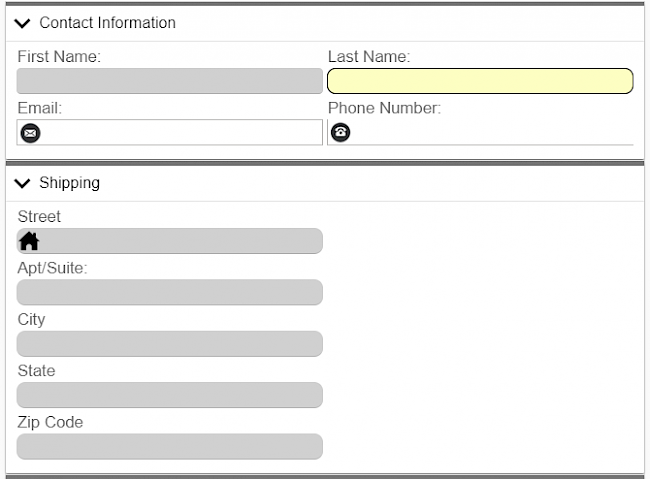This screenshot has width=650, height=479.
Task: Select the highlighted Last Name input field
Action: (x=480, y=81)
